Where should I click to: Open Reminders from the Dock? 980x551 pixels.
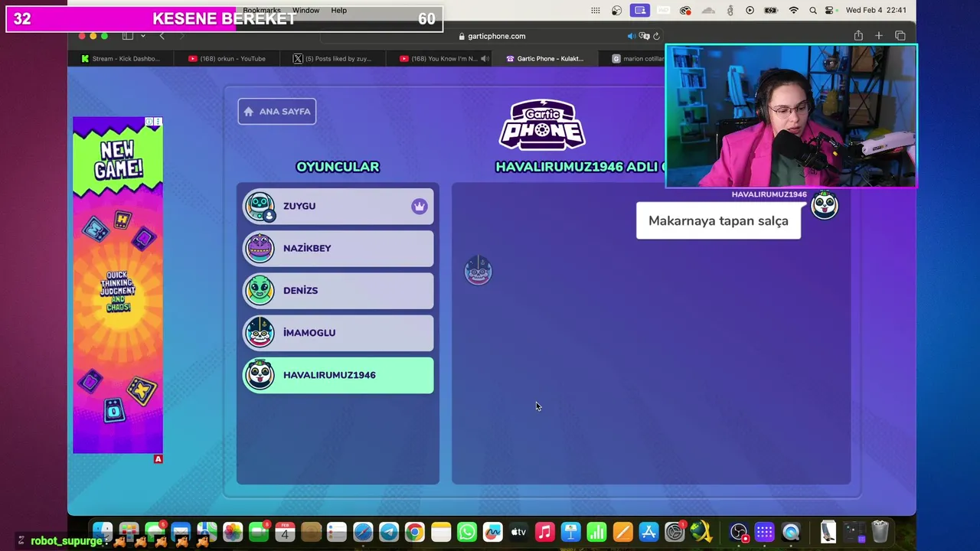(x=337, y=532)
